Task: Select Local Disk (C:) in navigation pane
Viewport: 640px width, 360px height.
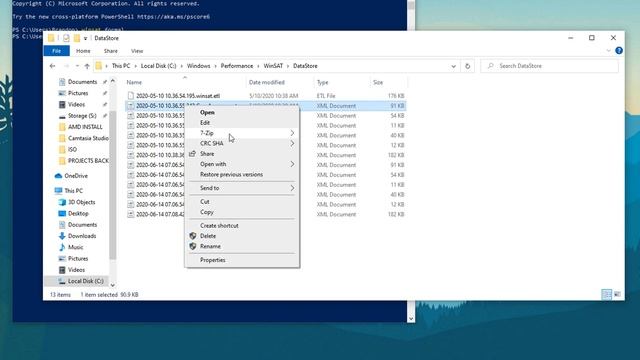Action: click(85, 281)
